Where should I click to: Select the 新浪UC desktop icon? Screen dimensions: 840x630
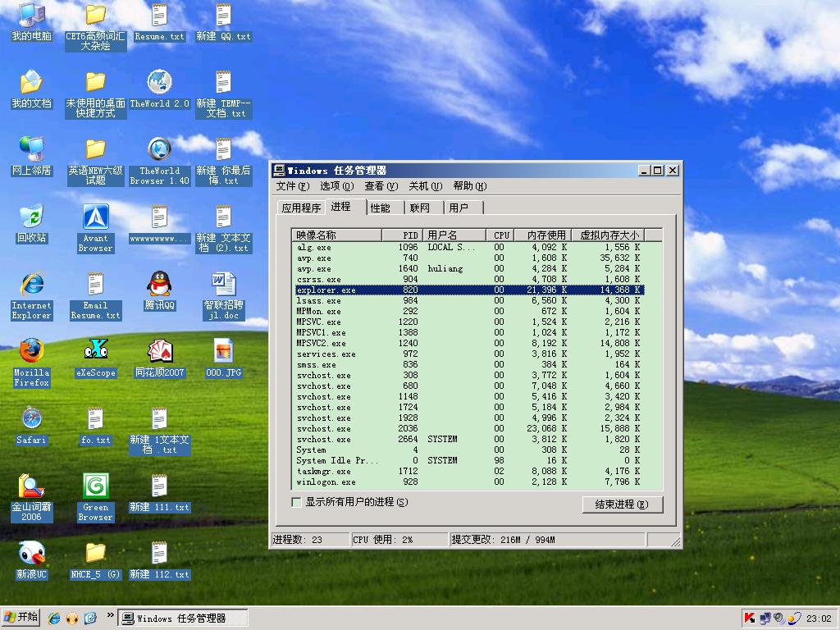32,560
